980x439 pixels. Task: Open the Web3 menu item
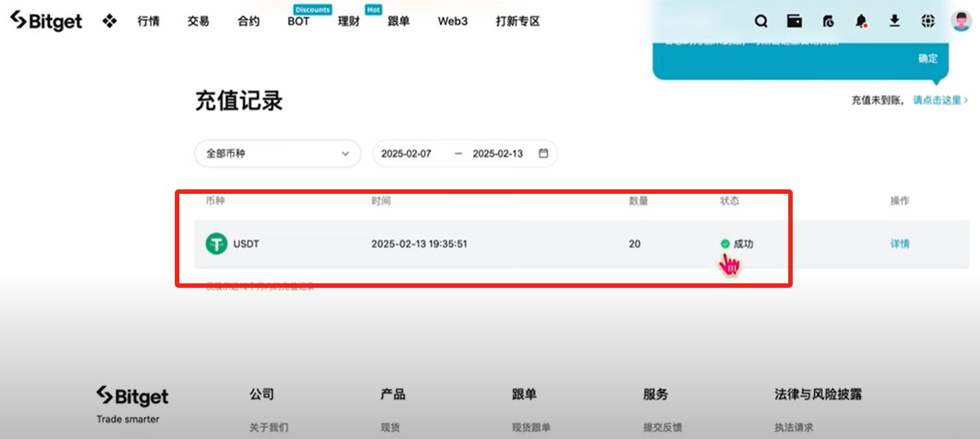[453, 21]
